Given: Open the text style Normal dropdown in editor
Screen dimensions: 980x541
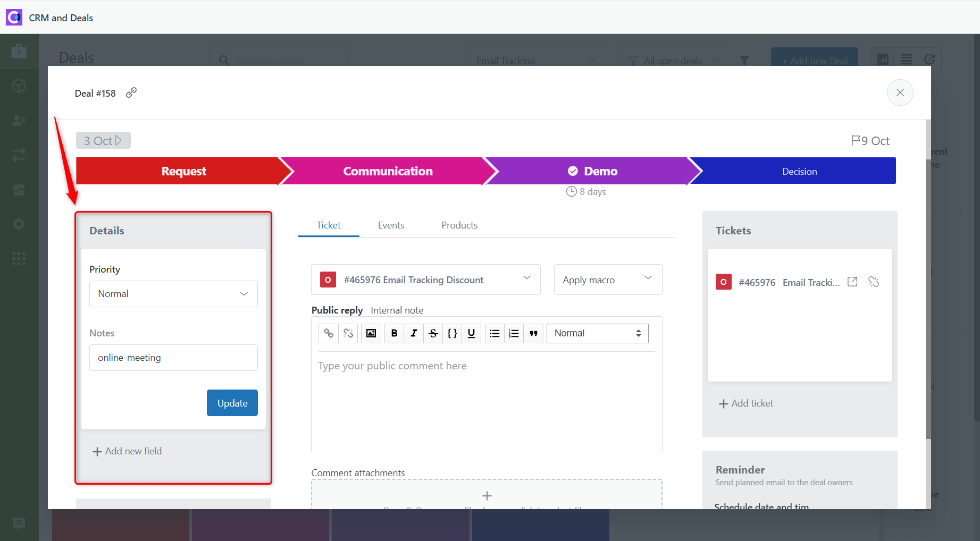Looking at the screenshot, I should [598, 333].
